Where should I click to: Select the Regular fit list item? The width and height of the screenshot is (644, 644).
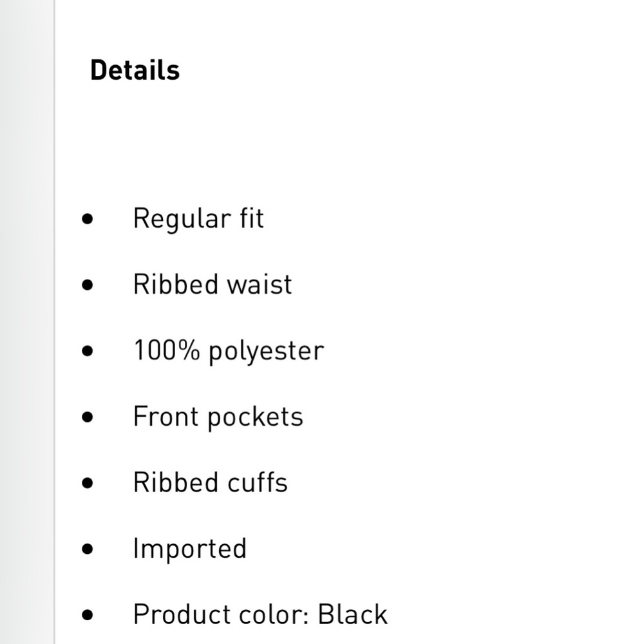coord(198,218)
